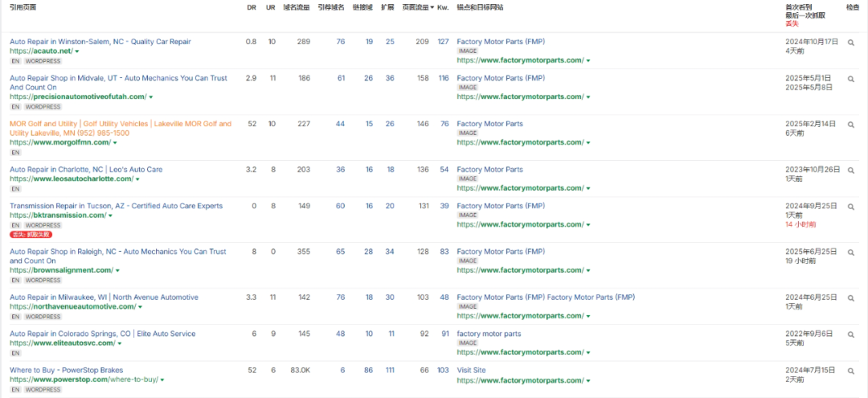Screen dimensions: 868x398
Task: Inspect the bktransmission.com row with its magnifier
Action: (851, 207)
